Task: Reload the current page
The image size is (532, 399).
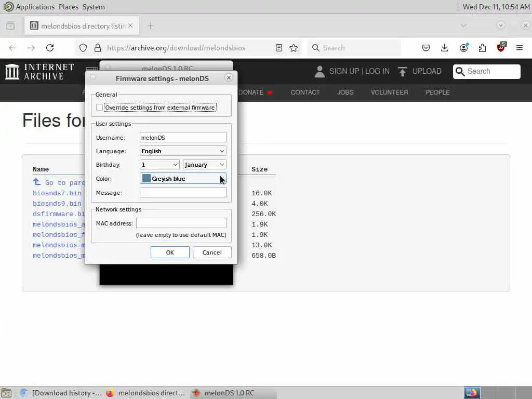Action: [x=50, y=48]
